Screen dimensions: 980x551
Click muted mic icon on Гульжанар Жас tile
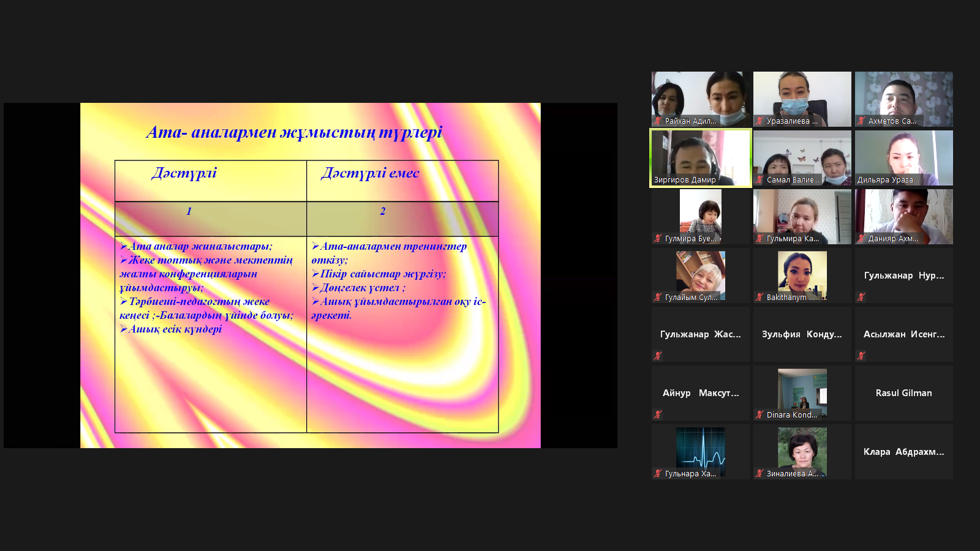658,356
